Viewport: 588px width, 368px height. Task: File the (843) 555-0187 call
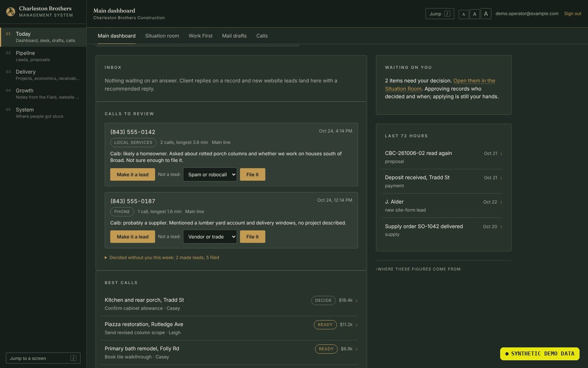[x=252, y=237]
